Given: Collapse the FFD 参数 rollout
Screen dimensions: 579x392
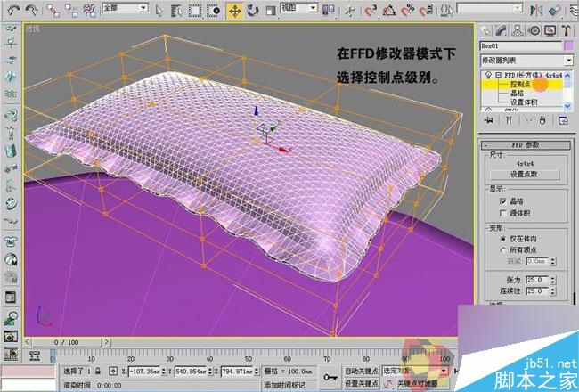Looking at the screenshot, I should point(526,145).
